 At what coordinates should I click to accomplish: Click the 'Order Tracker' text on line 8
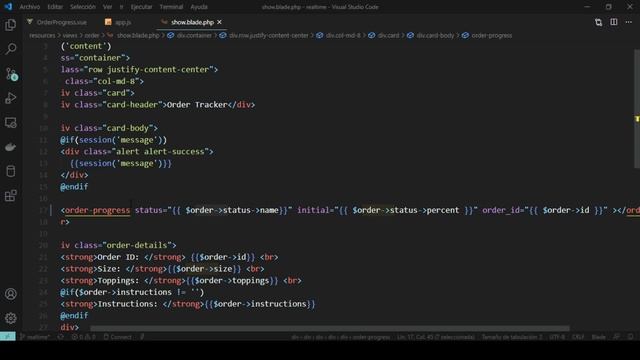197,105
